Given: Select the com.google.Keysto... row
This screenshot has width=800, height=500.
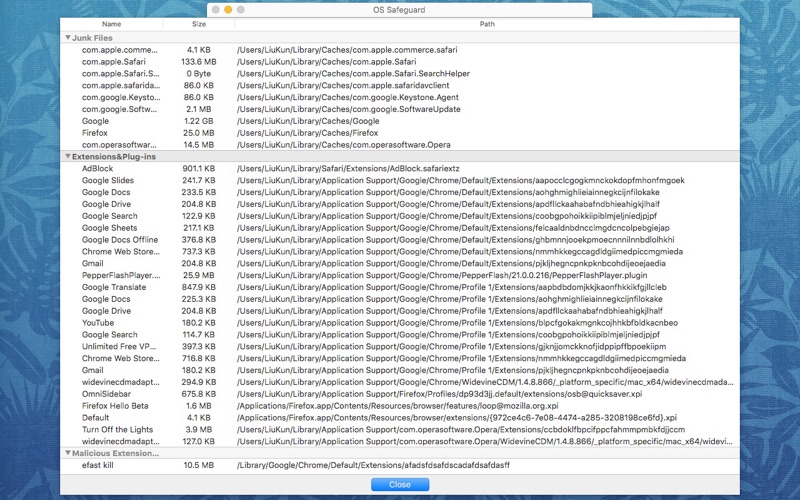Looking at the screenshot, I should 399,97.
